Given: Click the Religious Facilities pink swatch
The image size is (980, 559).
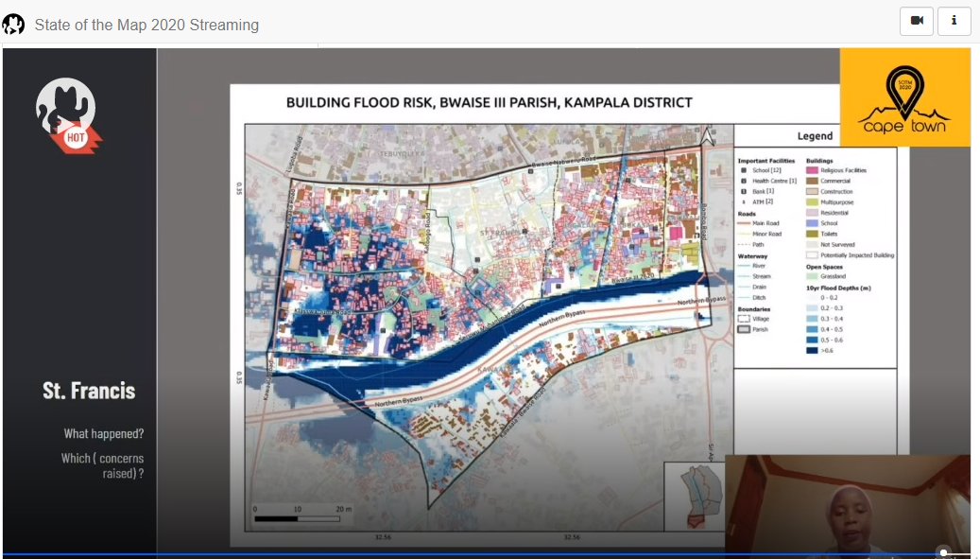Looking at the screenshot, I should pos(812,170).
